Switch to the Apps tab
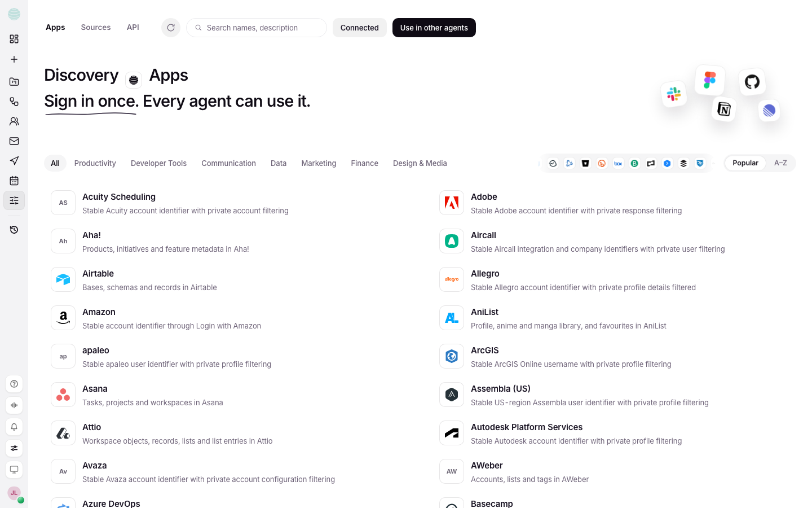 point(55,27)
